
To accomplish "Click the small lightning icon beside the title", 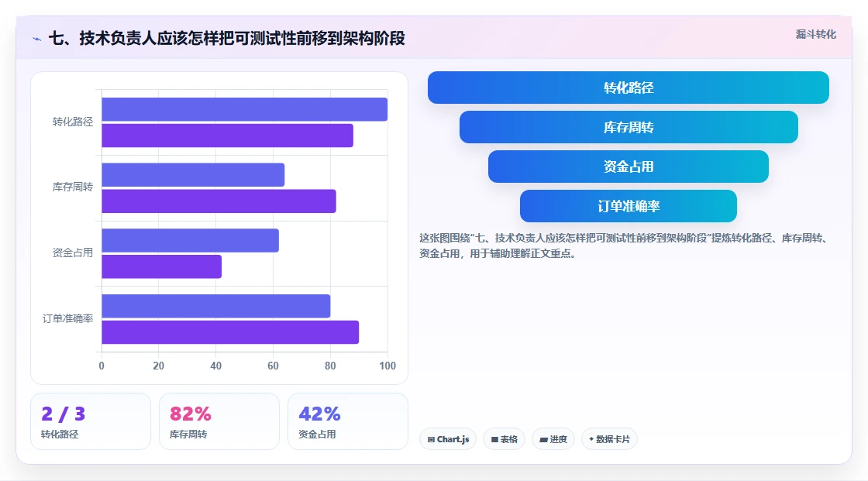I will pyautogui.click(x=37, y=39).
